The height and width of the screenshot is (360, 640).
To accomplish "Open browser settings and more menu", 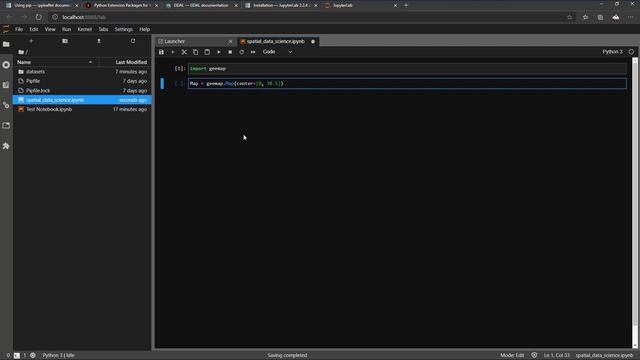I will (x=631, y=17).
